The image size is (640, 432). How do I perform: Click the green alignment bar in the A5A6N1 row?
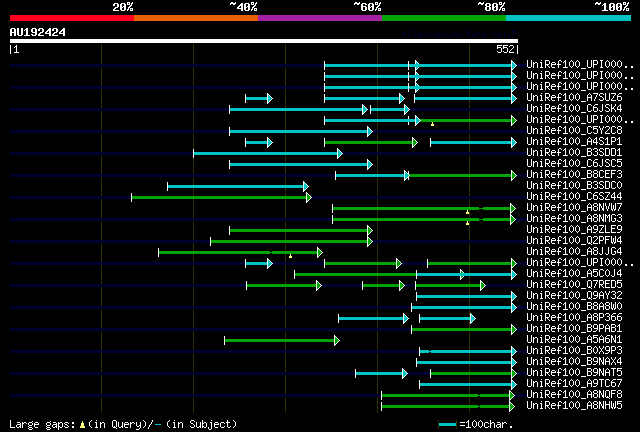pyautogui.click(x=282, y=341)
